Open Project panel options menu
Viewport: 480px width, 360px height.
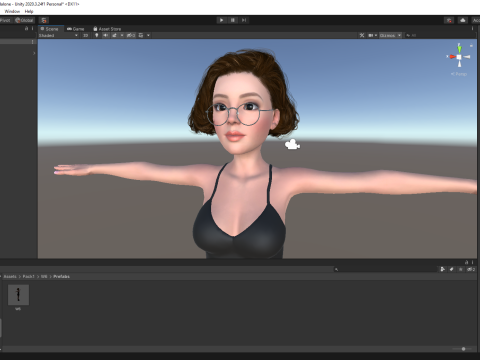tap(472, 262)
